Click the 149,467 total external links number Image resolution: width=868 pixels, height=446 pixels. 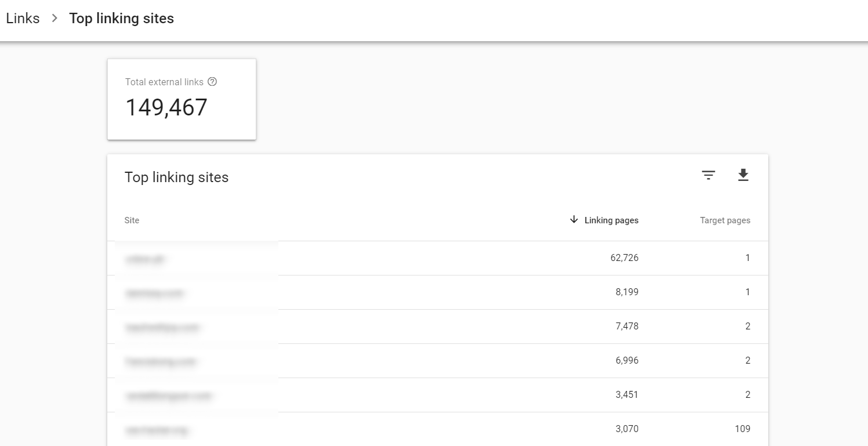pos(166,108)
